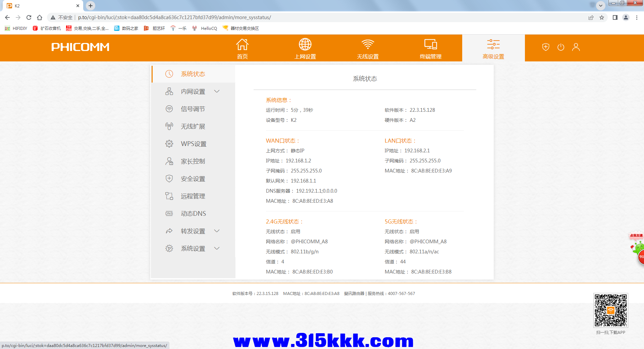The image size is (644, 349).
Task: Click the browser back arrow
Action: [x=7, y=17]
